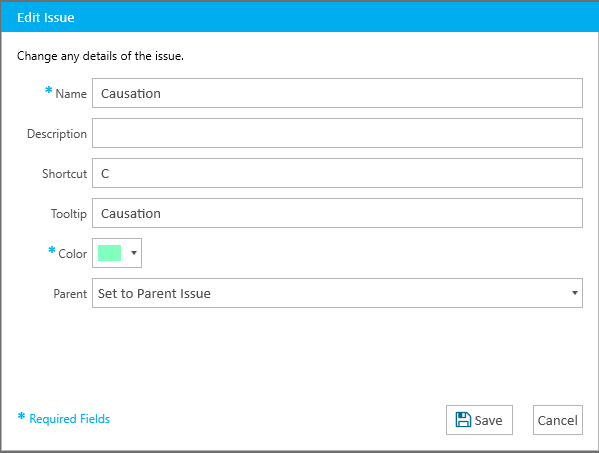Click the Shortcut label

[65, 174]
